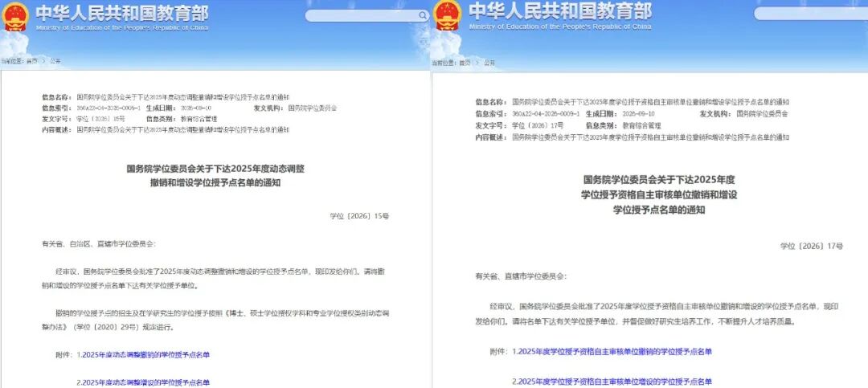
Task: Open attachment 2.2025年度学位授予资格自主审核单位增设的学位授予点名单
Action: [612, 382]
